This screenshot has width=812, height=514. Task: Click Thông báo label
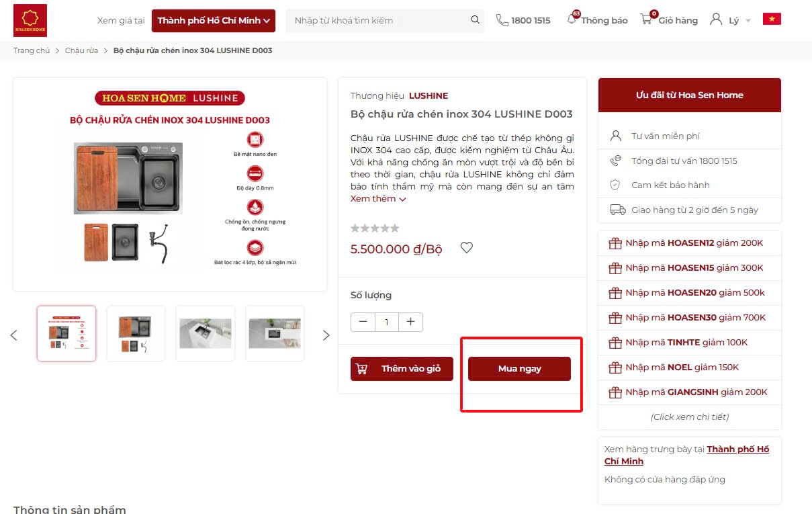pos(604,21)
